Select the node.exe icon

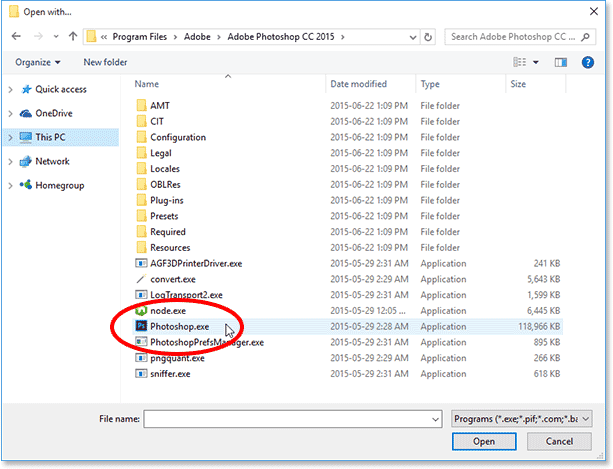(141, 311)
